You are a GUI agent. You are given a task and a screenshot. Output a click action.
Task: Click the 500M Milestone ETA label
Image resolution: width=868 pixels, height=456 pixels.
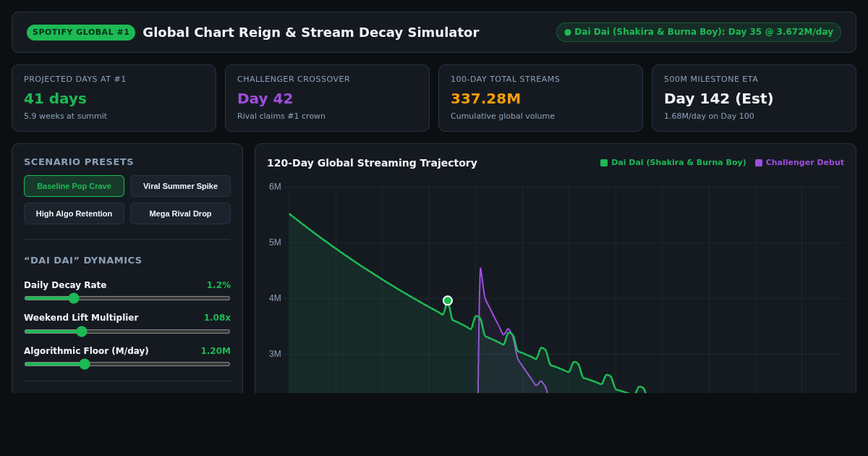click(x=711, y=80)
